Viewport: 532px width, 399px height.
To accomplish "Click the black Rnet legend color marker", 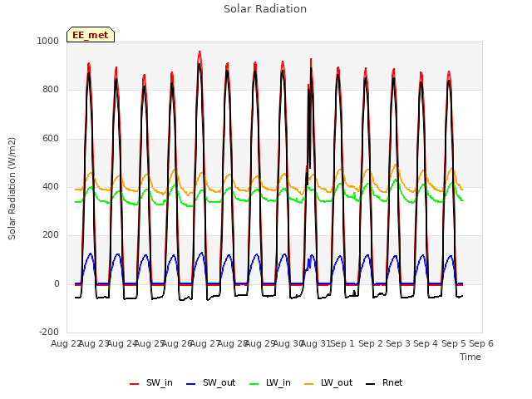I will tap(371, 384).
